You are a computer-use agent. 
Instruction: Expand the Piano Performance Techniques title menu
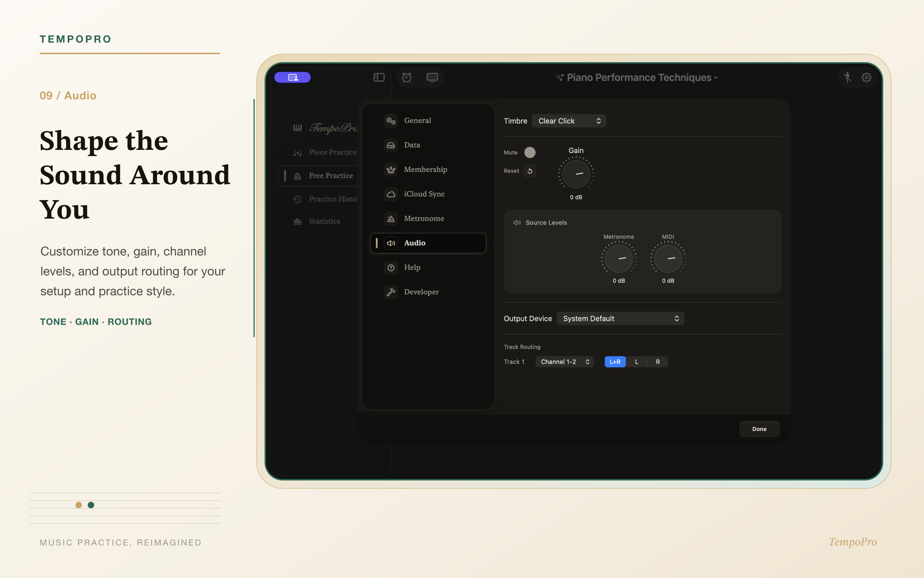point(637,78)
